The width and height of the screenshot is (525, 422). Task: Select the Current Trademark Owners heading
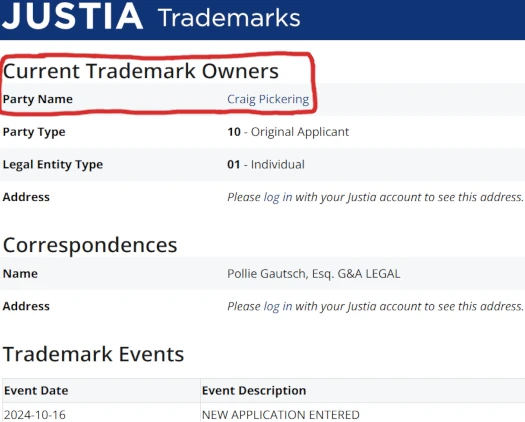coord(141,71)
